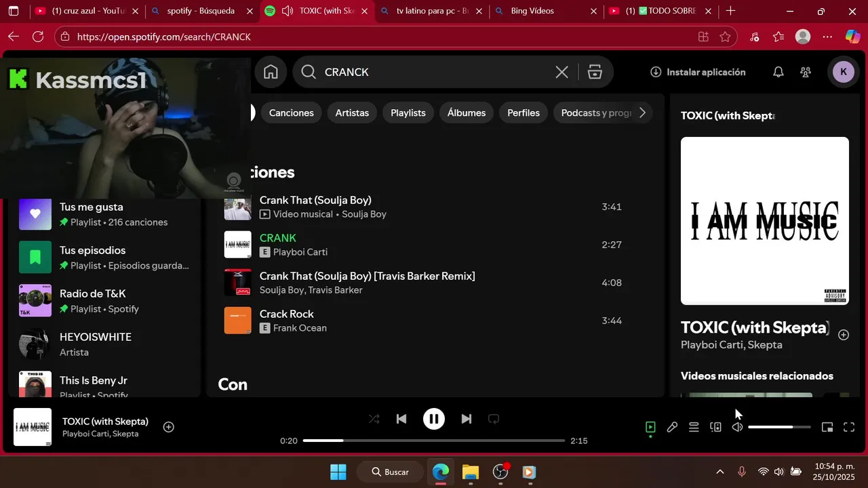
Task: Skip to next track
Action: pyautogui.click(x=467, y=419)
